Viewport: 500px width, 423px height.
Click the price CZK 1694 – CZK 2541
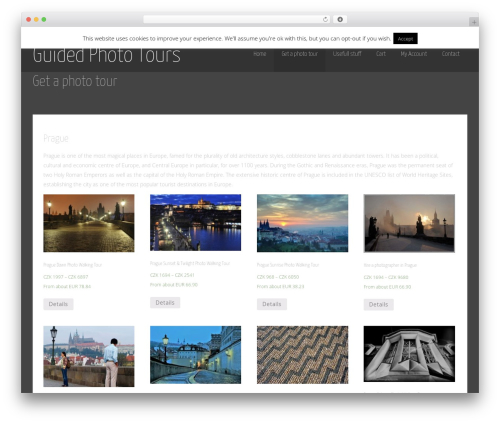(x=172, y=275)
